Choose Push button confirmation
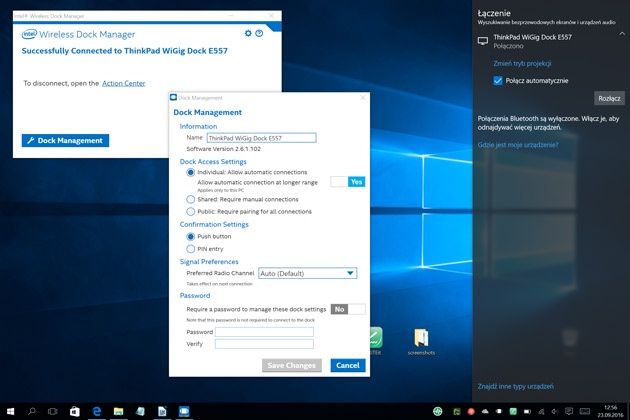The width and height of the screenshot is (630, 420). pos(190,236)
